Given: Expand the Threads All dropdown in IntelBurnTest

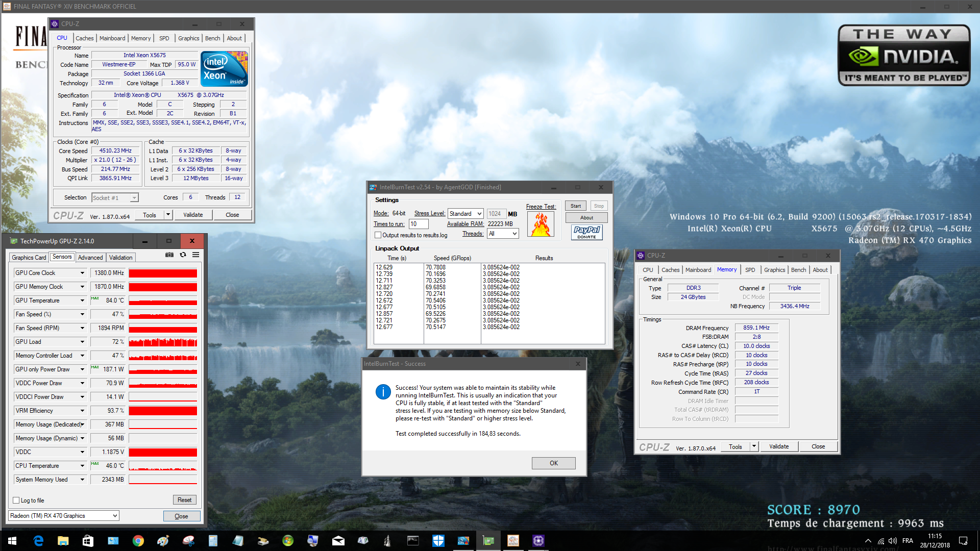Looking at the screenshot, I should [503, 234].
